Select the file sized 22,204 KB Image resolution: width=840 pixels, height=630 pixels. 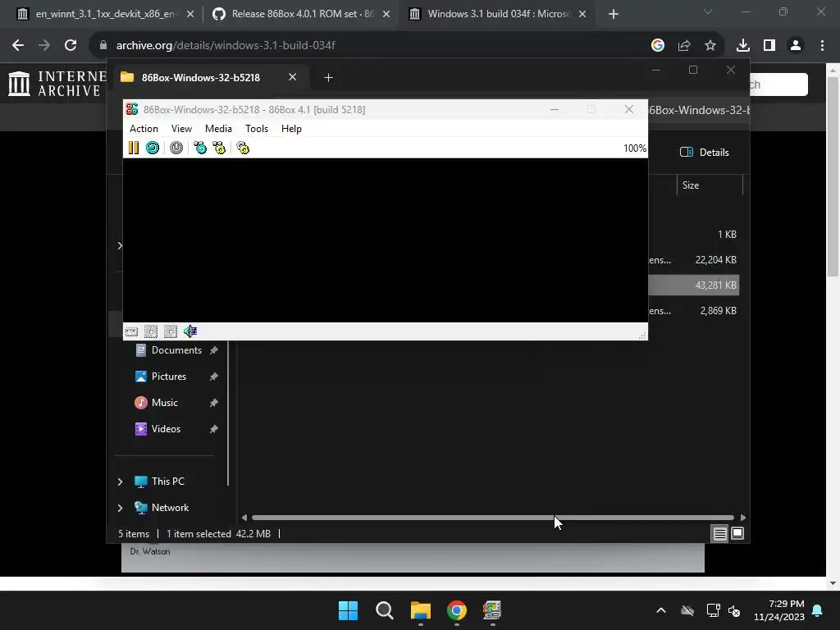tap(715, 260)
